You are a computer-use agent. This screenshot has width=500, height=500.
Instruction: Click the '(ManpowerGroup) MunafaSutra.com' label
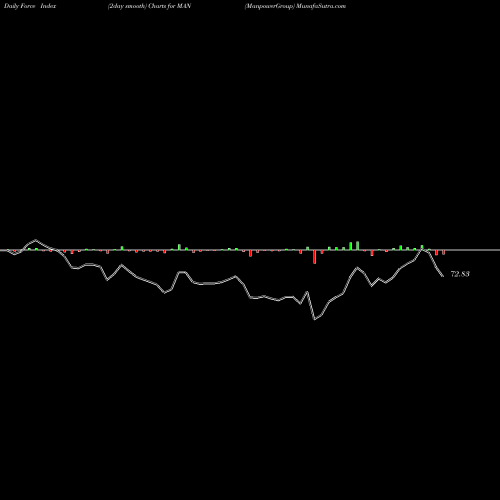pos(295,6)
